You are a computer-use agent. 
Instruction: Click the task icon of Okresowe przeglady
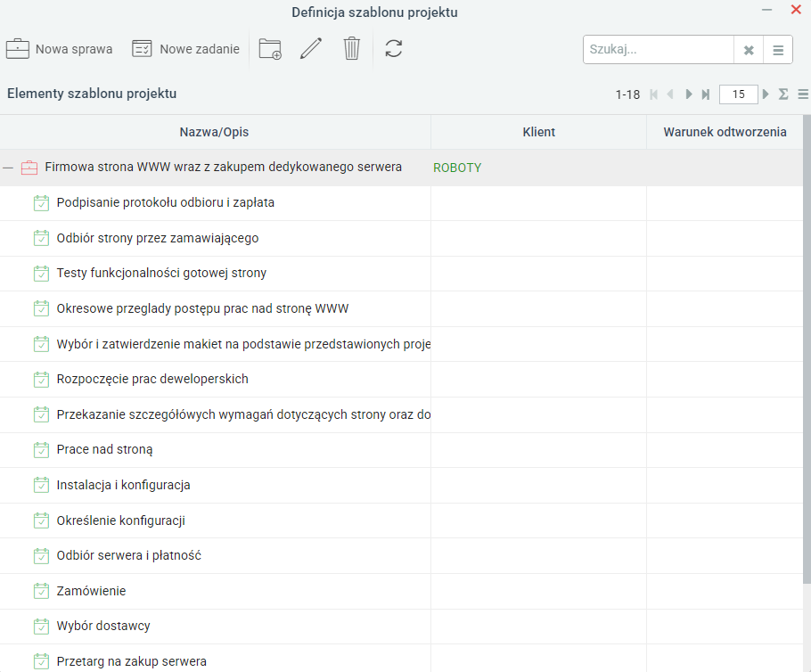click(41, 309)
